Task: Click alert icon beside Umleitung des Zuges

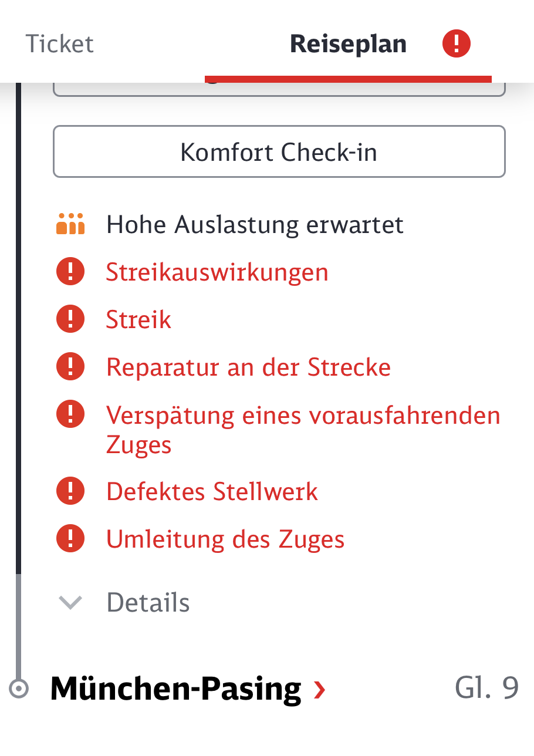Action: pos(70,538)
